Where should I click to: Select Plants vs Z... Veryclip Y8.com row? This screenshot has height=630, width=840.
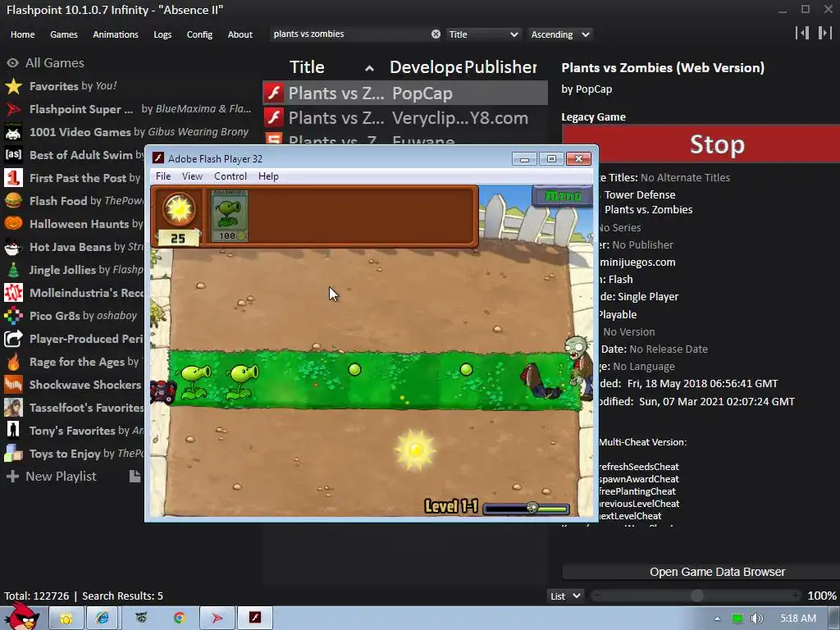pos(405,118)
